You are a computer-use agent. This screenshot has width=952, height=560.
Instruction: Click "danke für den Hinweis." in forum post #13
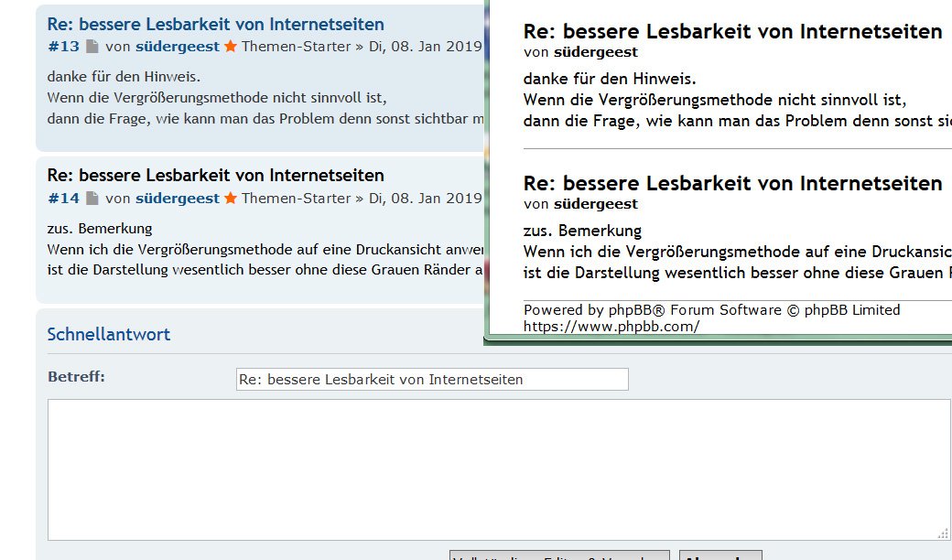pos(124,77)
